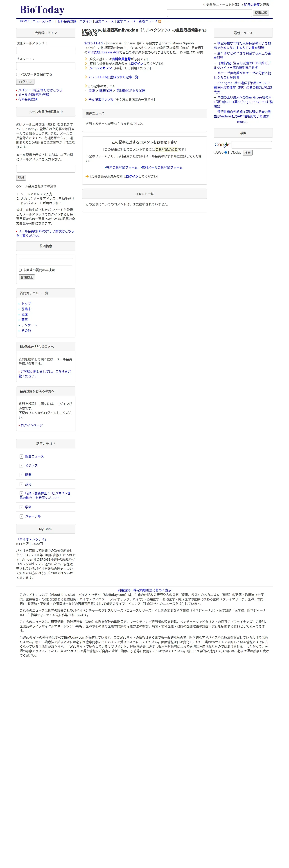Focus the mail registration email field
This screenshot has width=289, height=868.
coord(46,169)
